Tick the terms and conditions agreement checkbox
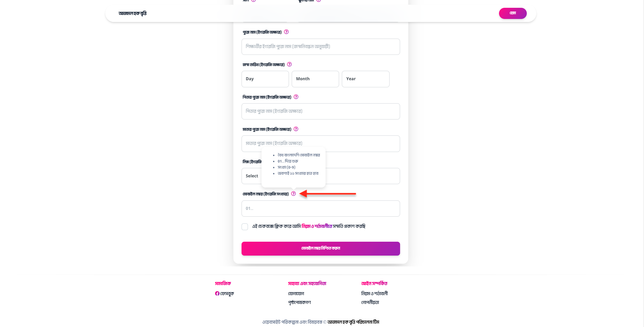Image resolution: width=644 pixels, height=327 pixels. [x=245, y=227]
